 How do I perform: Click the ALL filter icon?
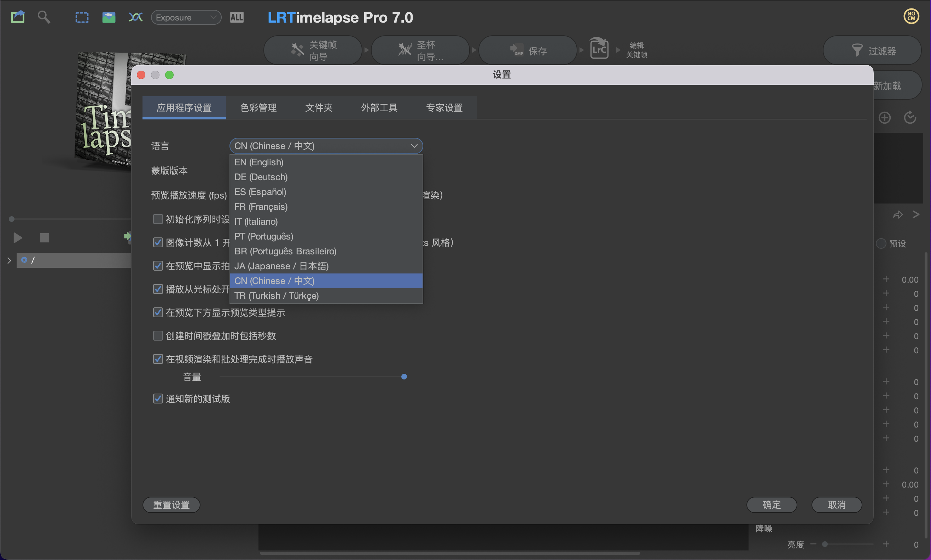point(237,17)
